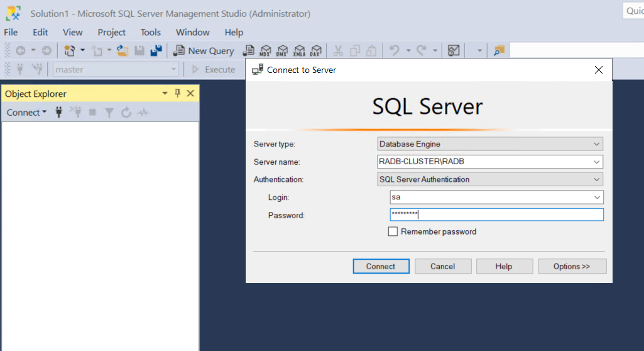The width and height of the screenshot is (644, 351).
Task: Click the XMLA query icon
Action: pyautogui.click(x=300, y=50)
